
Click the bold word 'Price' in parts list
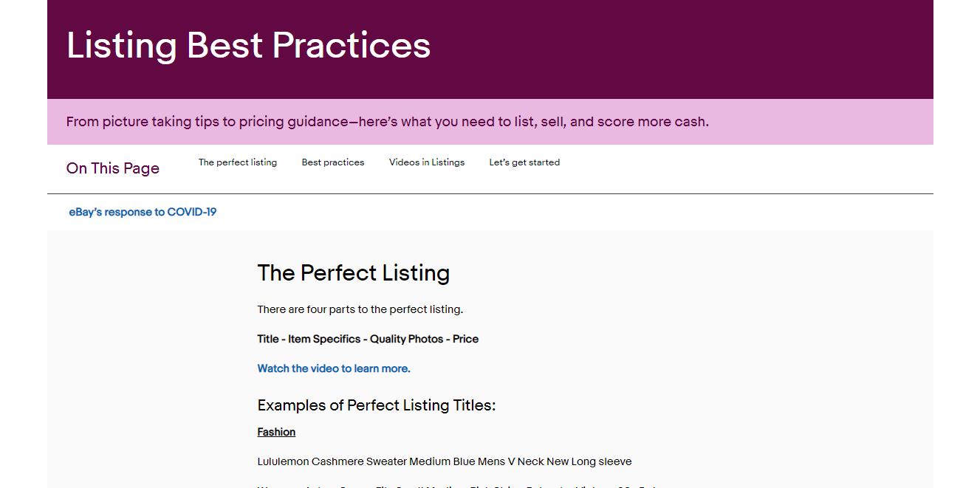(466, 339)
